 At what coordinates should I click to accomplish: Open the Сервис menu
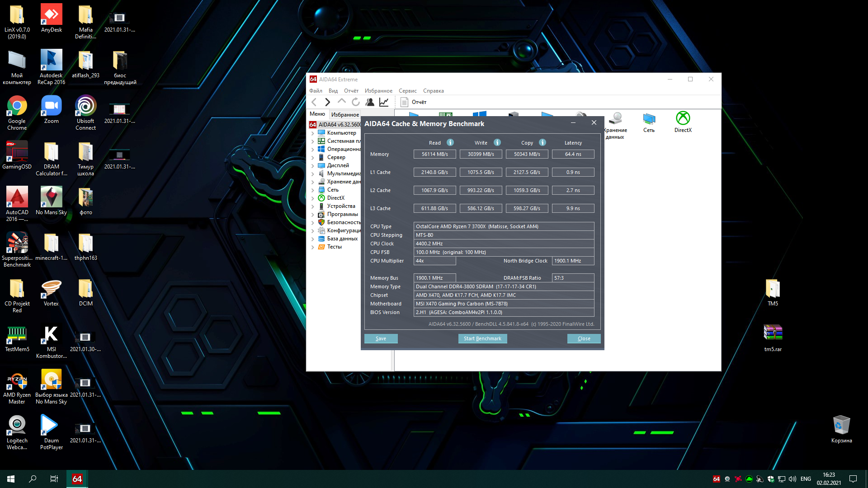point(407,91)
